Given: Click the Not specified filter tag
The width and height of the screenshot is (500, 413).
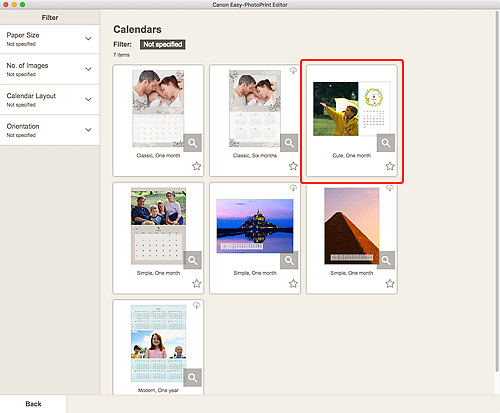Looking at the screenshot, I should pos(163,44).
